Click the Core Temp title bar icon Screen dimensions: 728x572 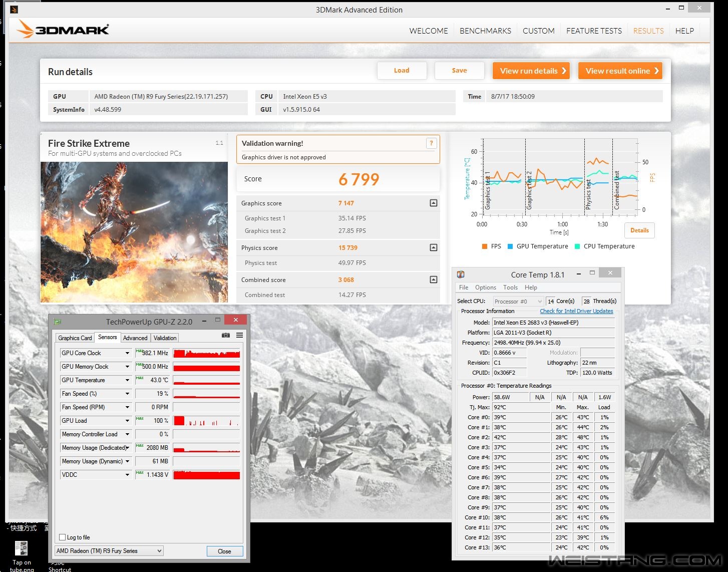coord(461,274)
